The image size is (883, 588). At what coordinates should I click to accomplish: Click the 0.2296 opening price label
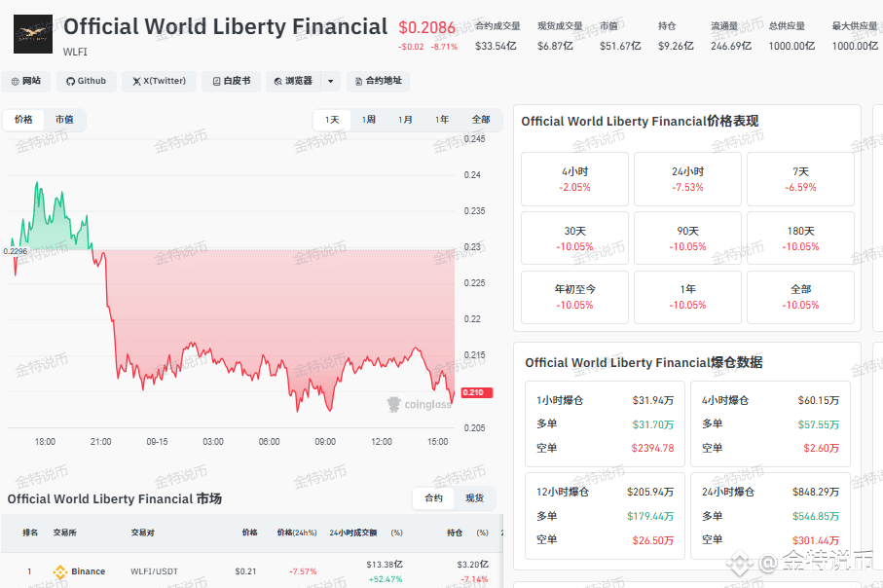[x=15, y=251]
